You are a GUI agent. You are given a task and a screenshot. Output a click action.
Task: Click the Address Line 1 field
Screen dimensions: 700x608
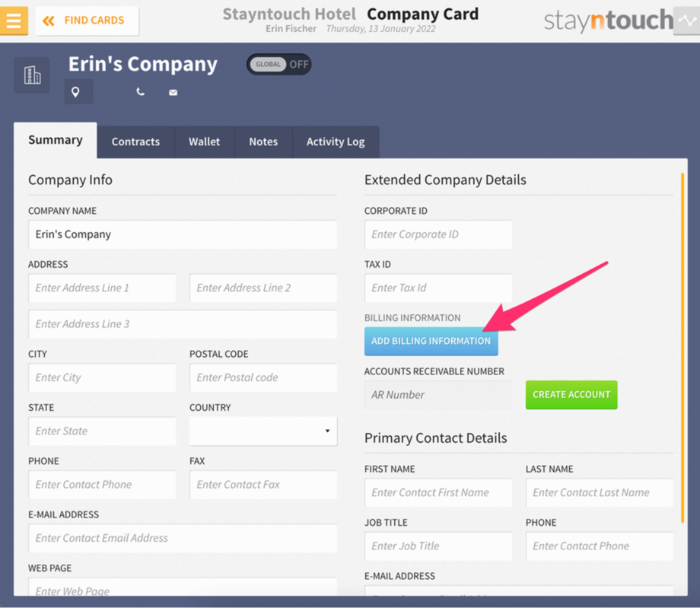102,288
